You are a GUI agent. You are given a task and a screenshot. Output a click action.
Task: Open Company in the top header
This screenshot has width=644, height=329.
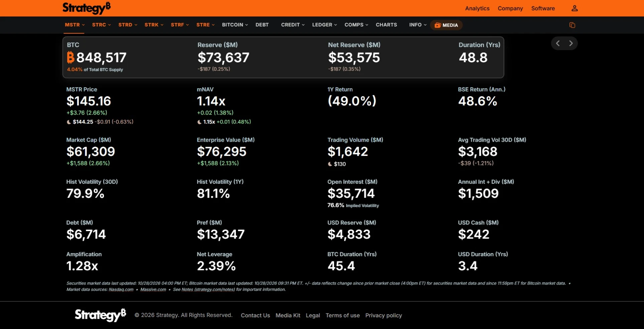click(x=510, y=8)
